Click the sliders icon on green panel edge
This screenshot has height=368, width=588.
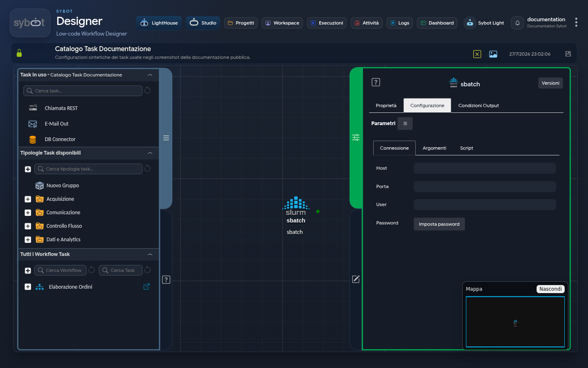click(356, 137)
